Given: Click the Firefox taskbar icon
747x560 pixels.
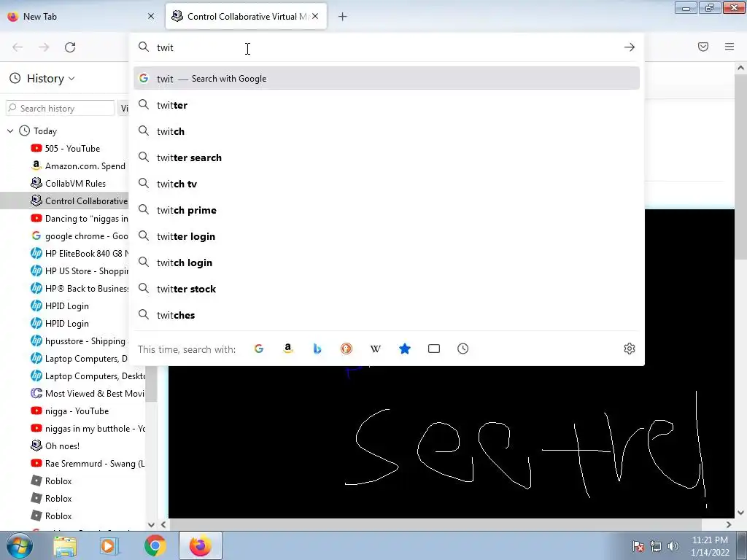Looking at the screenshot, I should (x=200, y=545).
